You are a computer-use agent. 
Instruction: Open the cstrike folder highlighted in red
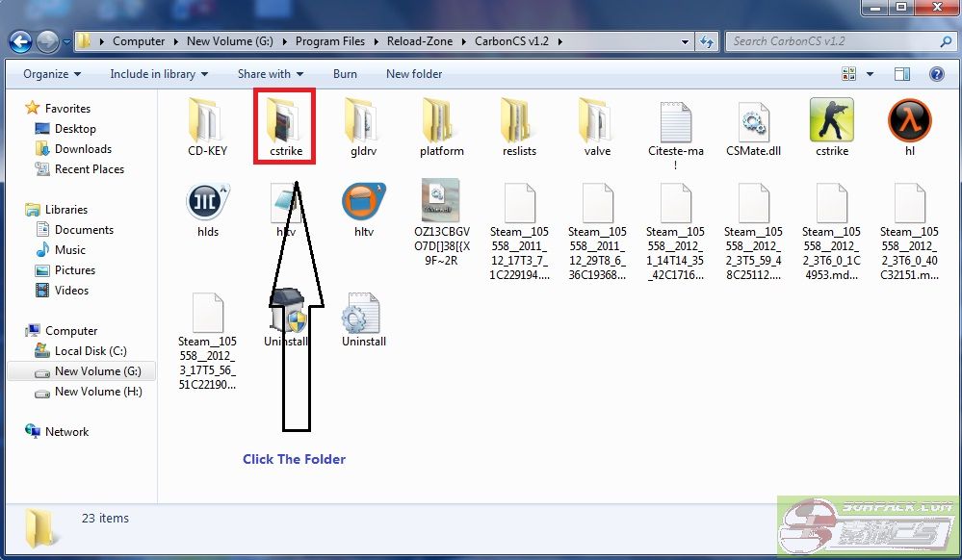(284, 123)
